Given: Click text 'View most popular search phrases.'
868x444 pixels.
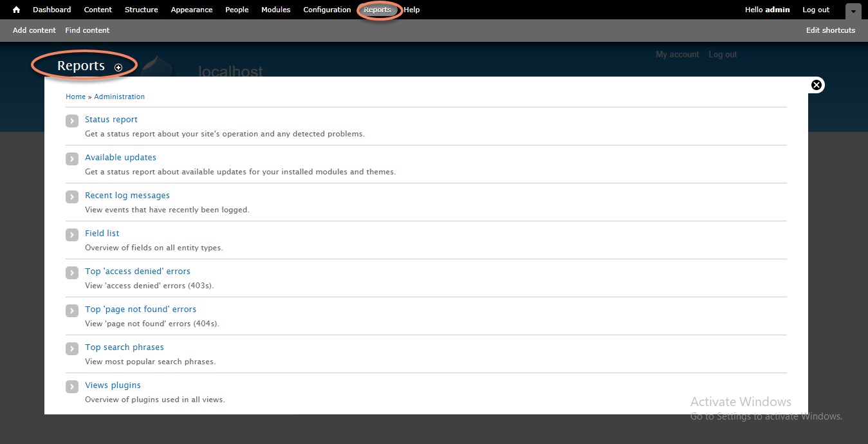Looking at the screenshot, I should 151,362.
